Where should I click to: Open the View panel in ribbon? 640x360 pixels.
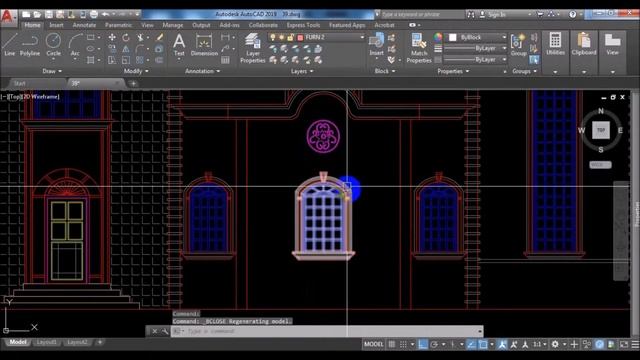[612, 44]
